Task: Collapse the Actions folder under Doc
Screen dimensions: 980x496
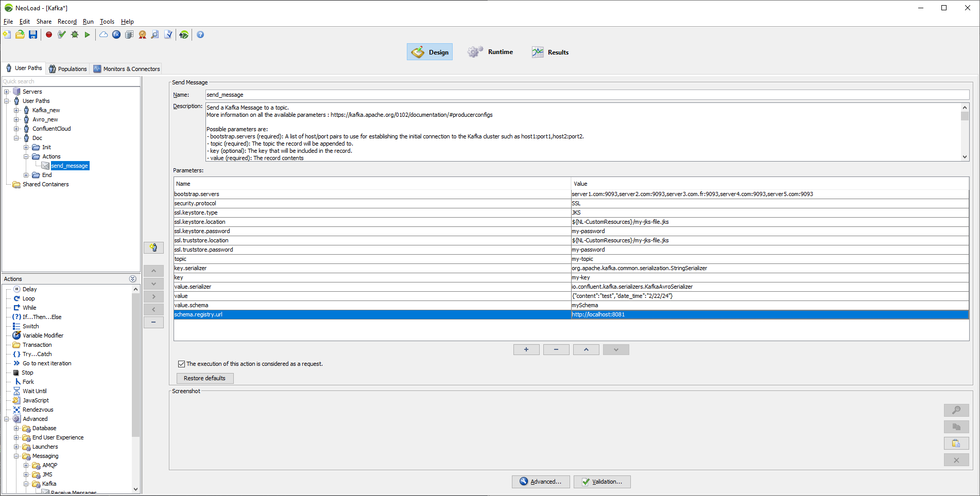Action: [26, 156]
